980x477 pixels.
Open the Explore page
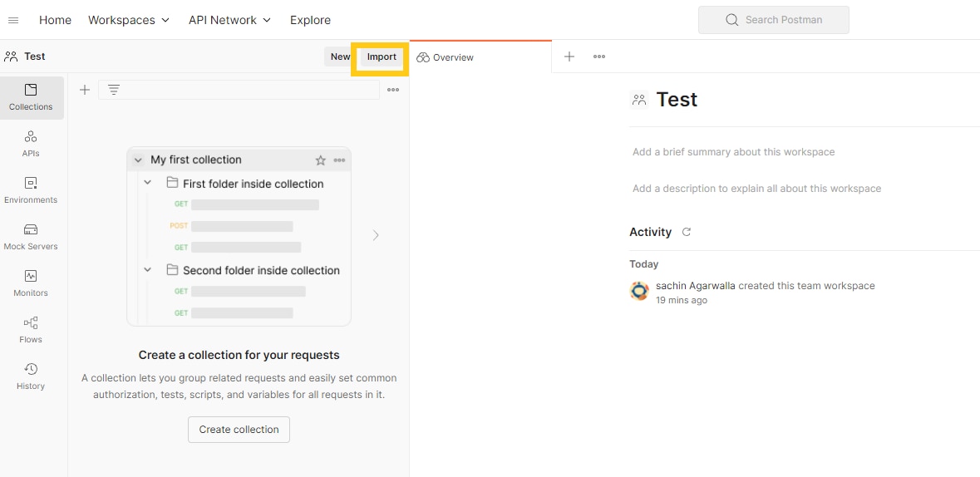[x=310, y=20]
